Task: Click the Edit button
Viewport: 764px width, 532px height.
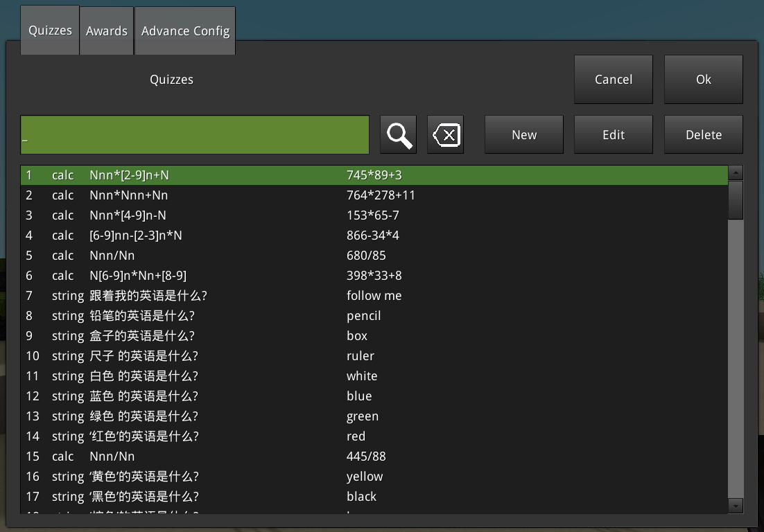Action: 613,134
